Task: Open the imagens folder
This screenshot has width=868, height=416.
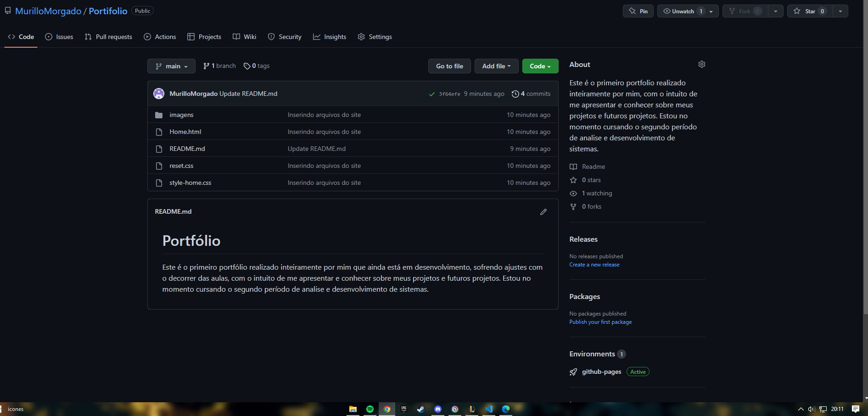Action: tap(181, 115)
